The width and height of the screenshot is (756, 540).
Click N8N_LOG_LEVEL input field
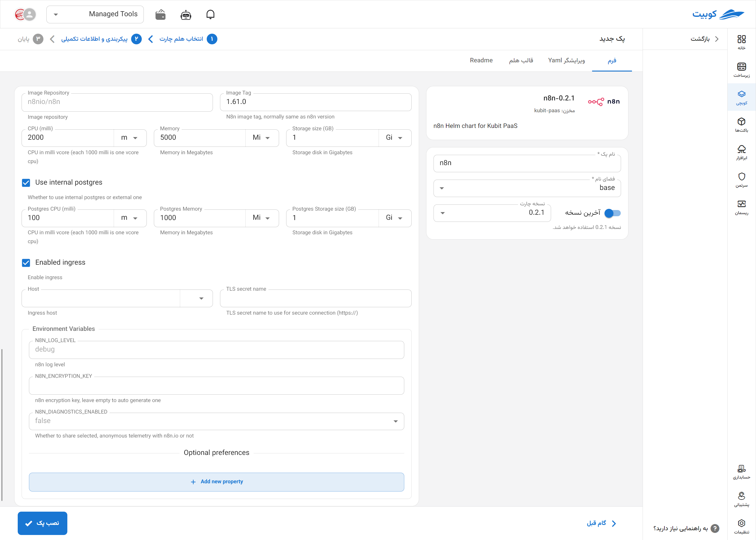[216, 350]
